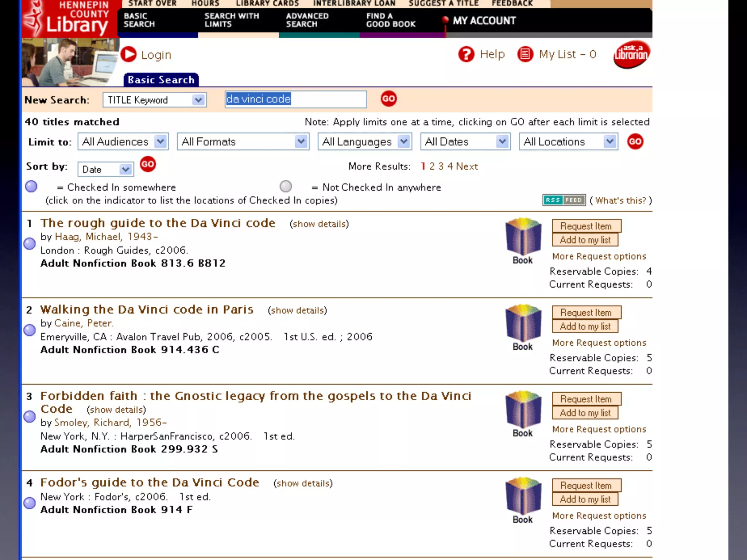Click the checked-in indicator for Walking the Da Vinci code
This screenshot has width=747, height=560.
coord(30,330)
